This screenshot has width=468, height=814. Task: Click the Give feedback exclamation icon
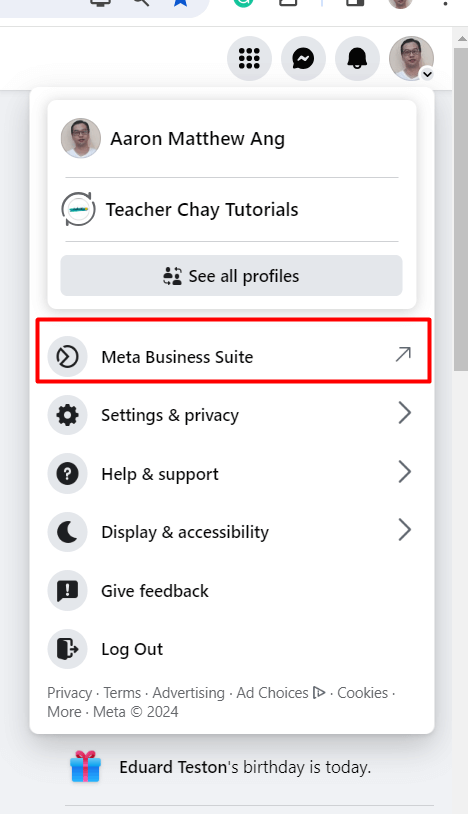click(x=67, y=591)
